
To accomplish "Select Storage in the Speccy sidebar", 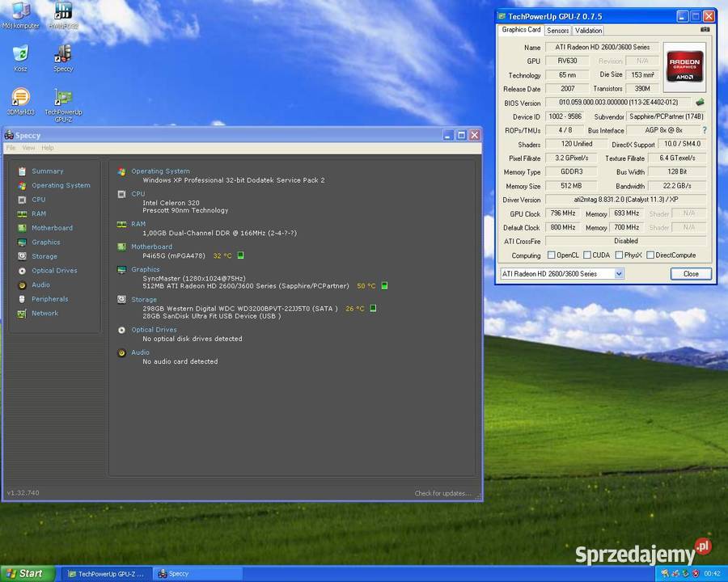I will pos(44,256).
